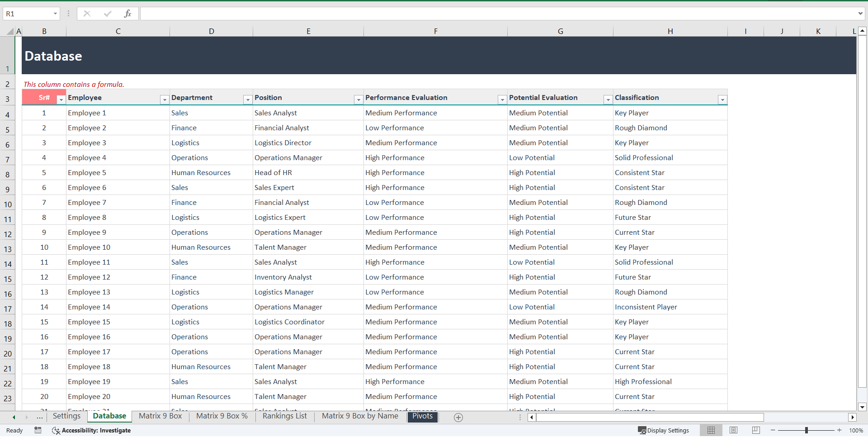The height and width of the screenshot is (437, 868).
Task: Select Normal view in status bar
Action: click(711, 430)
